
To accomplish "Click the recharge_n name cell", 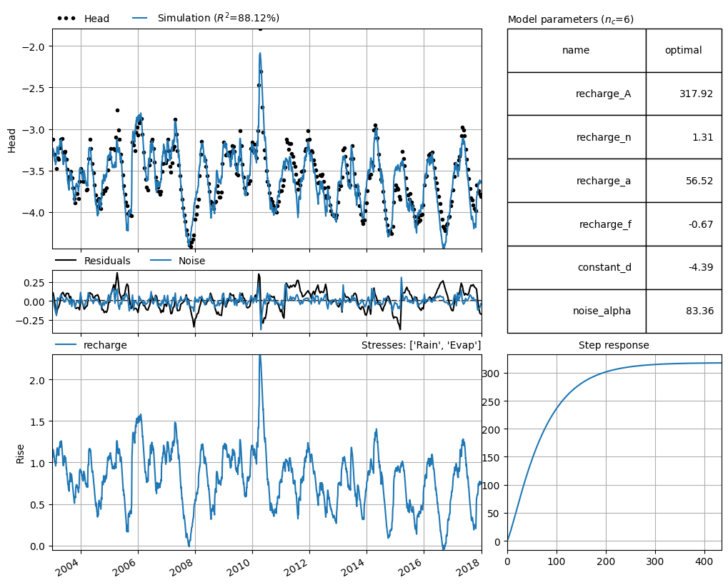I will pyautogui.click(x=577, y=137).
